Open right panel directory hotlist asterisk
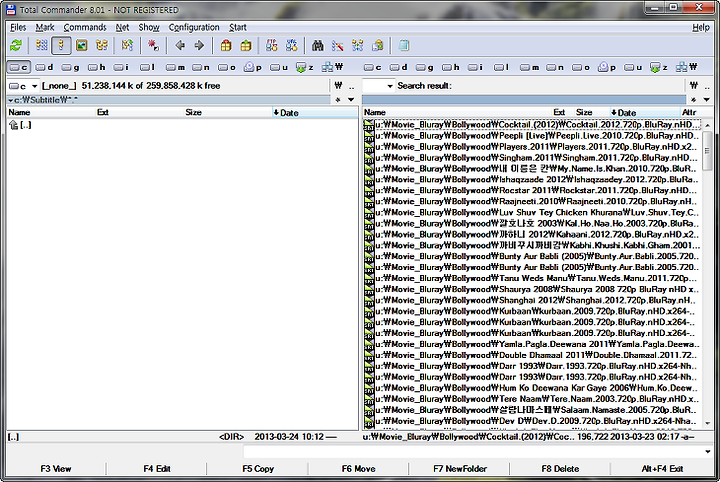The width and height of the screenshot is (720, 482). point(693,100)
